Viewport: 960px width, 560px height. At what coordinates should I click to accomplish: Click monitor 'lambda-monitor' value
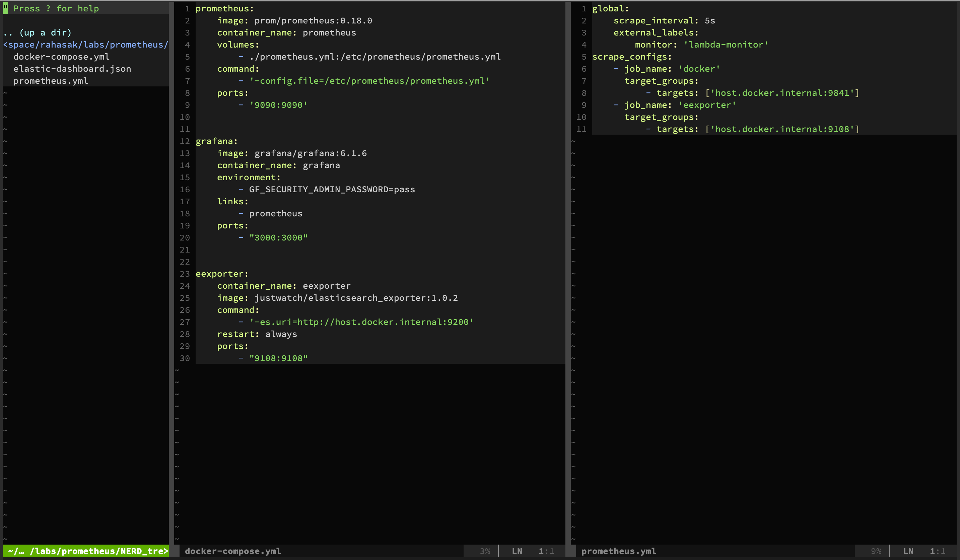coord(726,45)
